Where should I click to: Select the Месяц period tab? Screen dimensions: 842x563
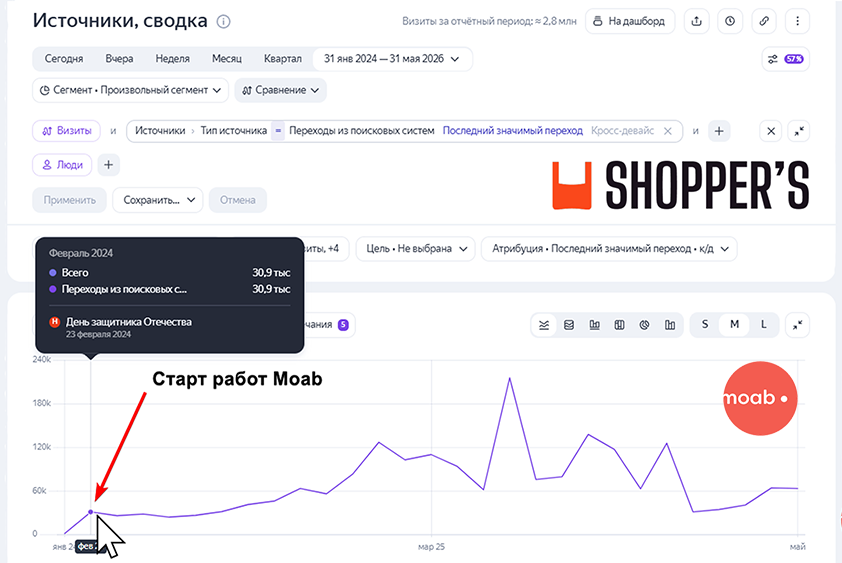[x=227, y=59]
